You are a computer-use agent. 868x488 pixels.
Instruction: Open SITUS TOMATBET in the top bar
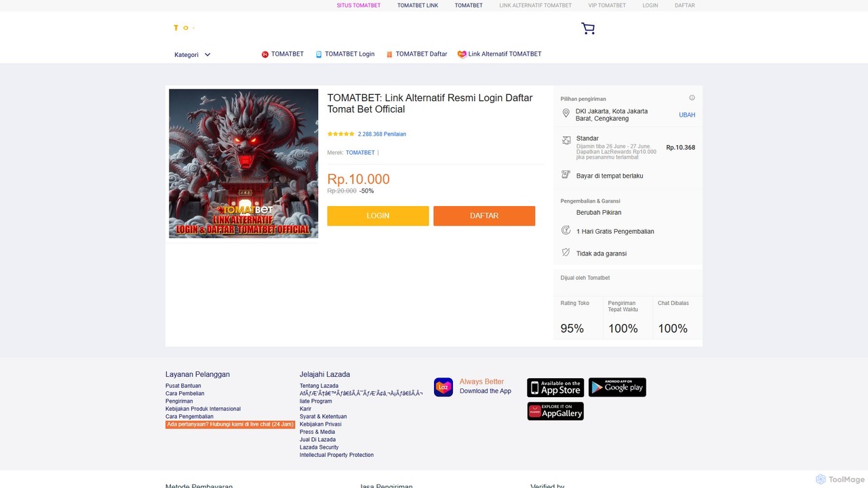pyautogui.click(x=359, y=5)
